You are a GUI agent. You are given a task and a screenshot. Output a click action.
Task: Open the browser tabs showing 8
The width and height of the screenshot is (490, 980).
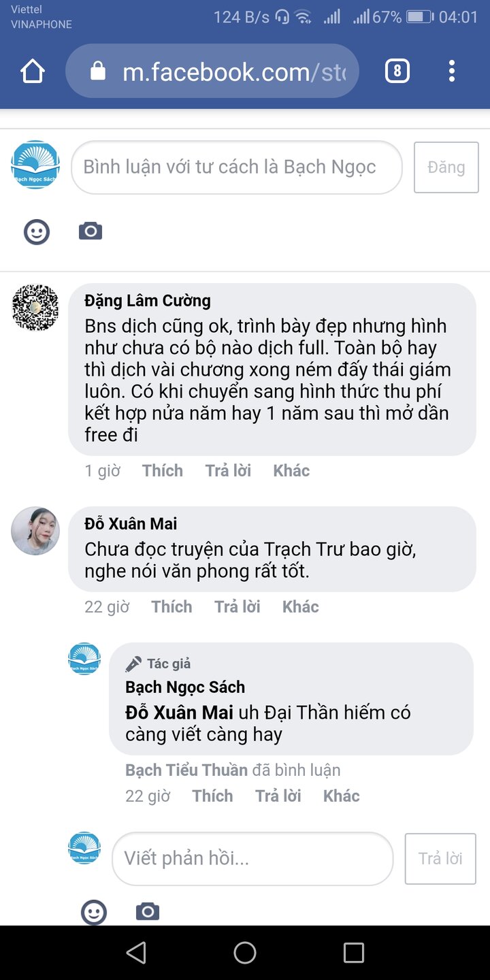point(397,70)
